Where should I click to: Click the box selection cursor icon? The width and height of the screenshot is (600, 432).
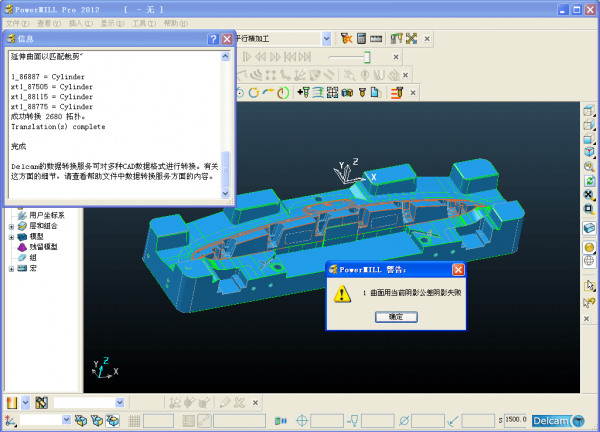point(589,285)
